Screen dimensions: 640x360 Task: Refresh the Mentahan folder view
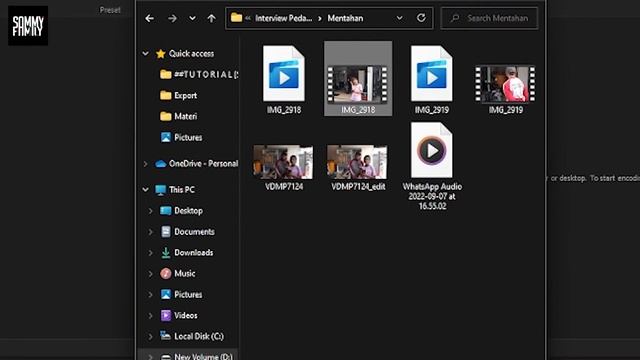click(x=421, y=18)
